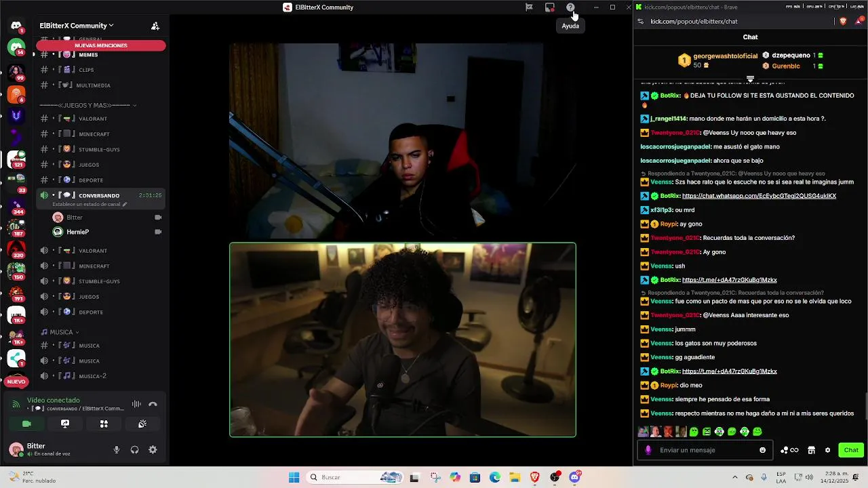Image resolution: width=868 pixels, height=488 pixels.
Task: Open the Discord soundboard button
Action: coord(142,424)
